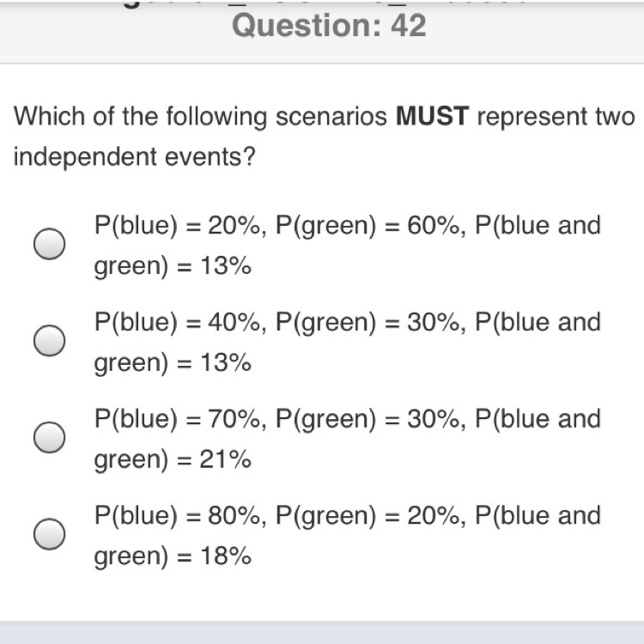
Task: Click the "green) = 18%" line
Action: (173, 557)
